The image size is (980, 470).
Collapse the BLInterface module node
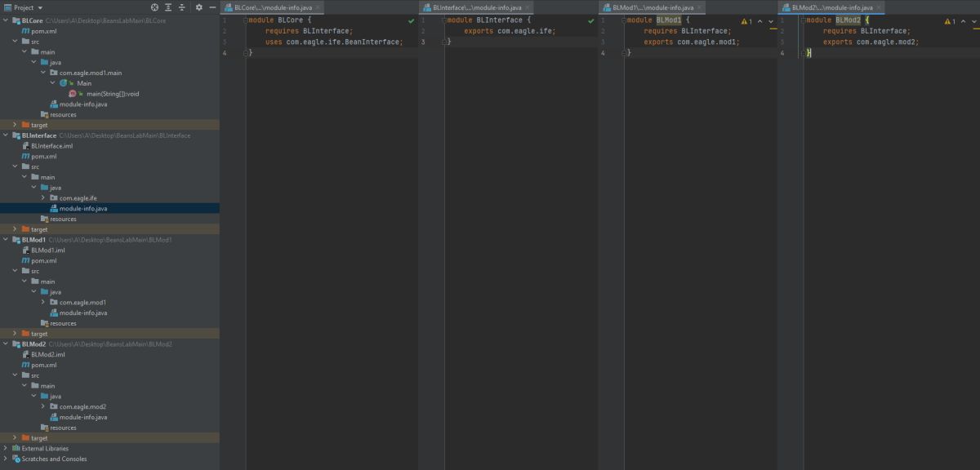tap(6, 135)
